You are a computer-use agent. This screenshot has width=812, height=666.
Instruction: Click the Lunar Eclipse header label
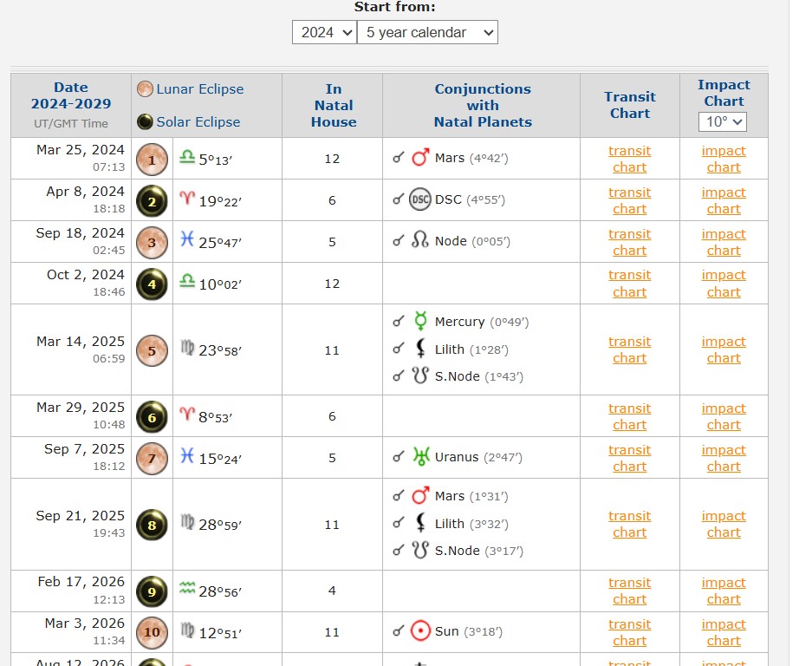[x=200, y=89]
